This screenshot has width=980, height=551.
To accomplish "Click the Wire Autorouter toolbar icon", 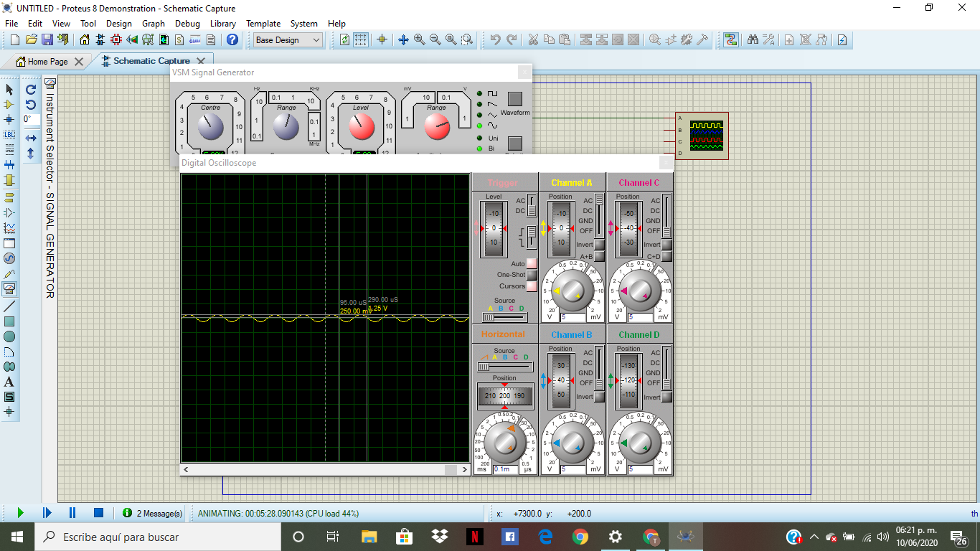I will click(x=731, y=40).
